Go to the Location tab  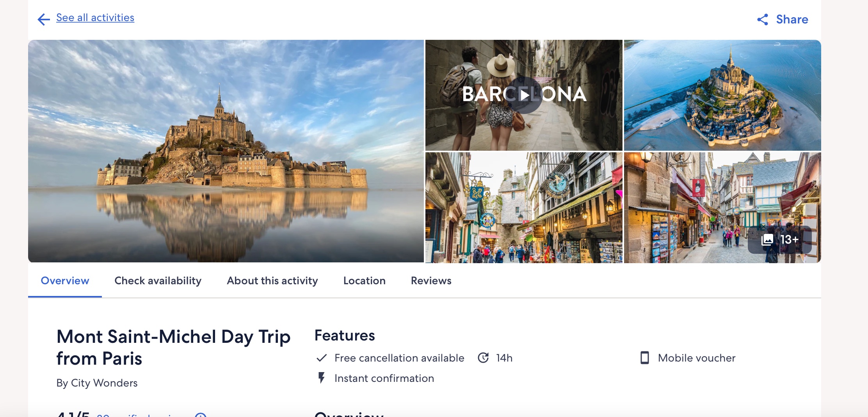click(364, 281)
